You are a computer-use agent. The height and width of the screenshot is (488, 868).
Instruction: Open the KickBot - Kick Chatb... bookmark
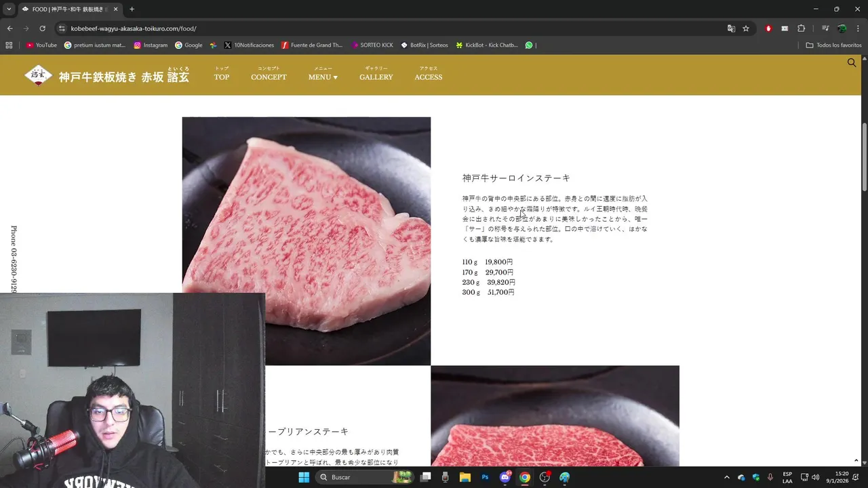(x=487, y=45)
